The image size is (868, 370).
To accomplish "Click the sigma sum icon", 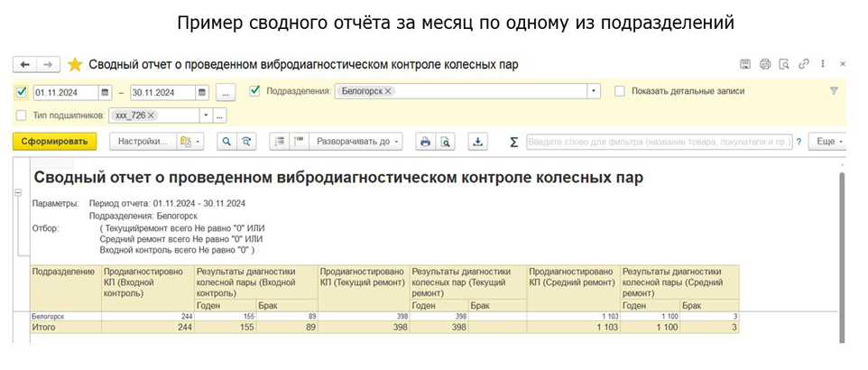I will pos(513,143).
